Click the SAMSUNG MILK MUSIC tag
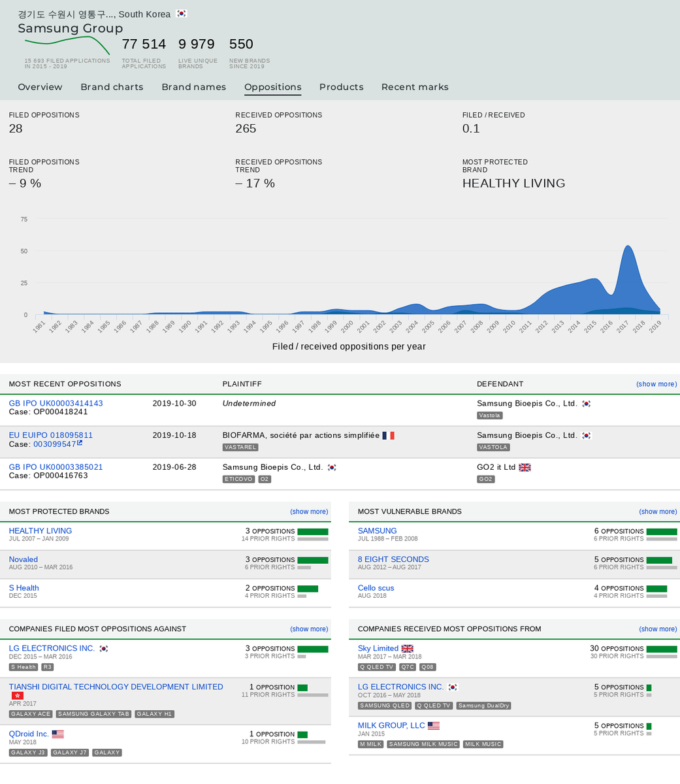 (423, 744)
